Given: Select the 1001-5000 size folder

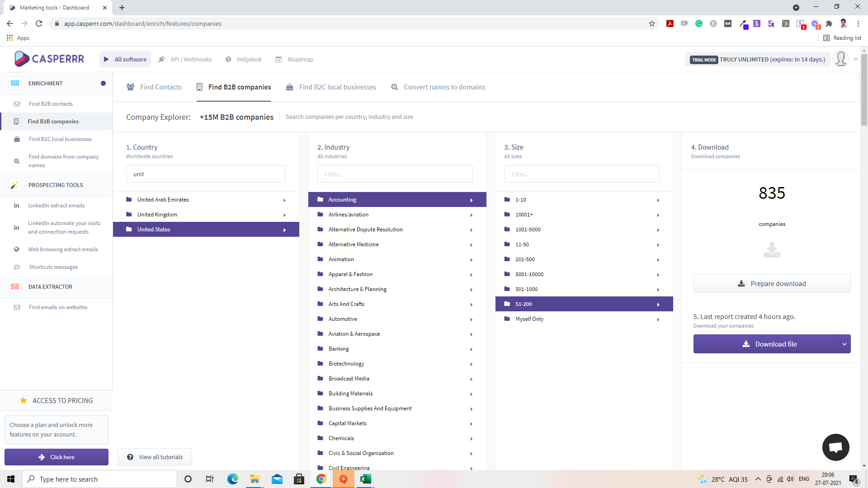Looking at the screenshot, I should 528,230.
